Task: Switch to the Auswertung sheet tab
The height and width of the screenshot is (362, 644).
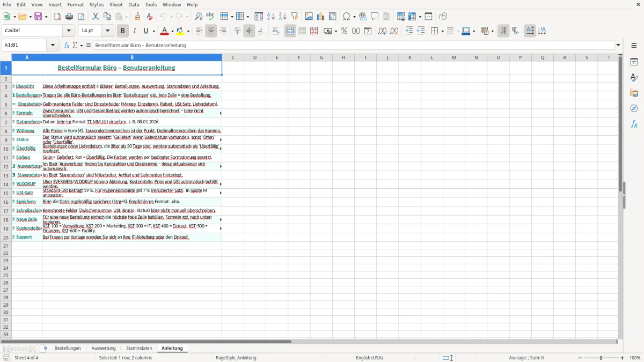Action: [x=104, y=348]
